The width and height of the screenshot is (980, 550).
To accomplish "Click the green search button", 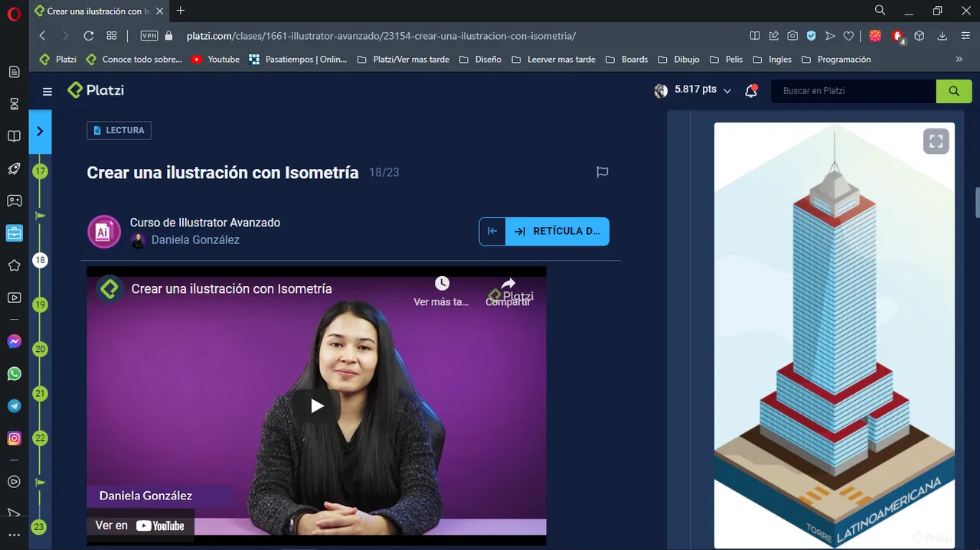I will (x=954, y=91).
